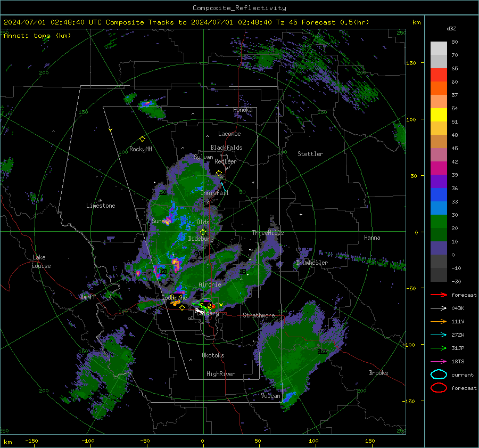
Task: Click the Calgary city label
Action: tap(208, 313)
